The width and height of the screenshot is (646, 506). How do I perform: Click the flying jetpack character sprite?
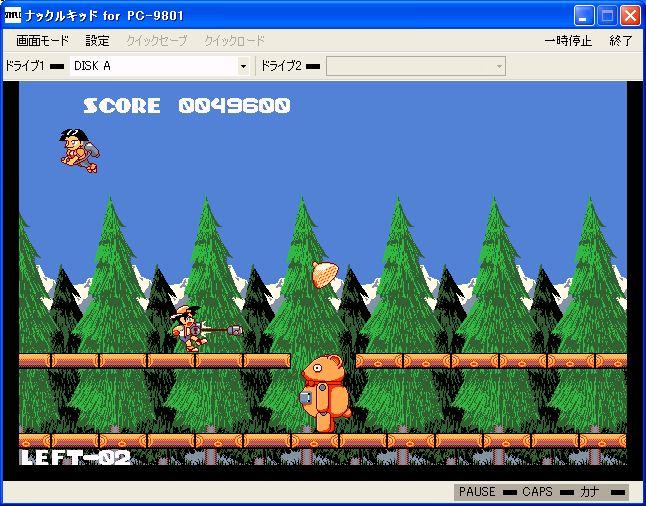pos(80,151)
